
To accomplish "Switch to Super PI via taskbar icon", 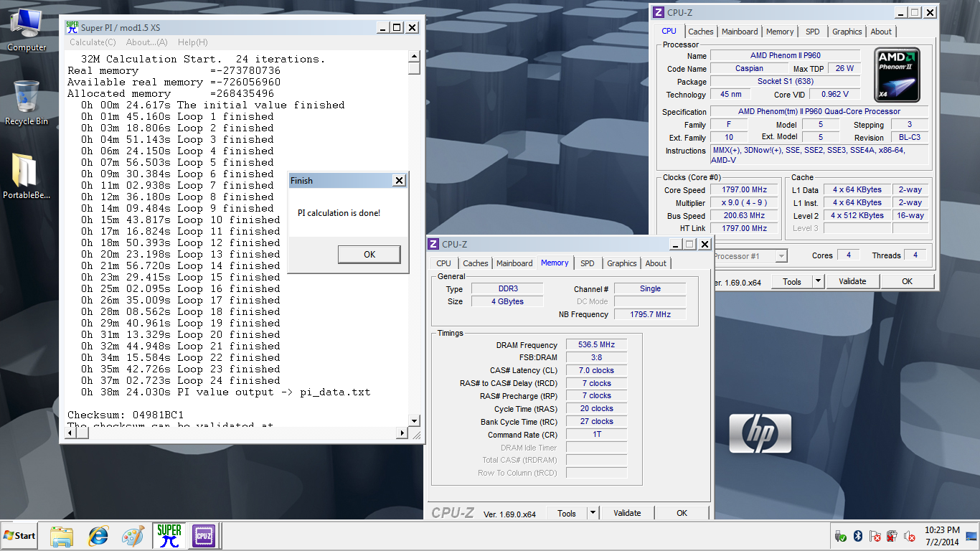I will pos(169,536).
